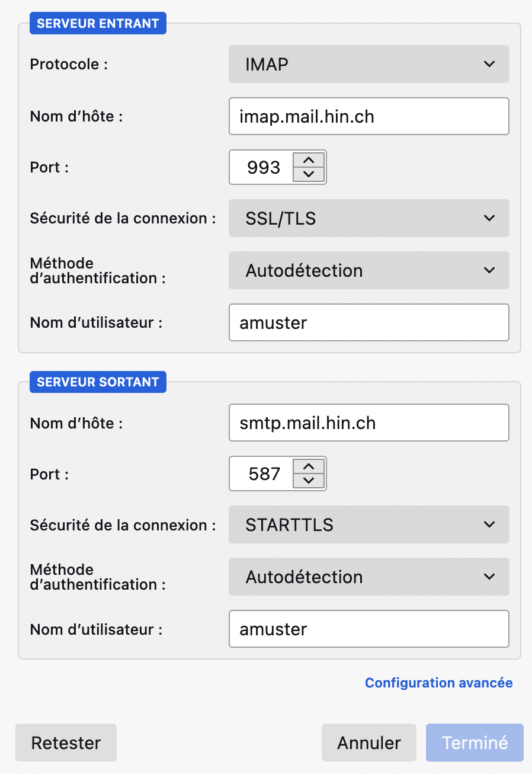Open the Configuration avancée link
Screen dimensions: 532x774
tap(439, 683)
